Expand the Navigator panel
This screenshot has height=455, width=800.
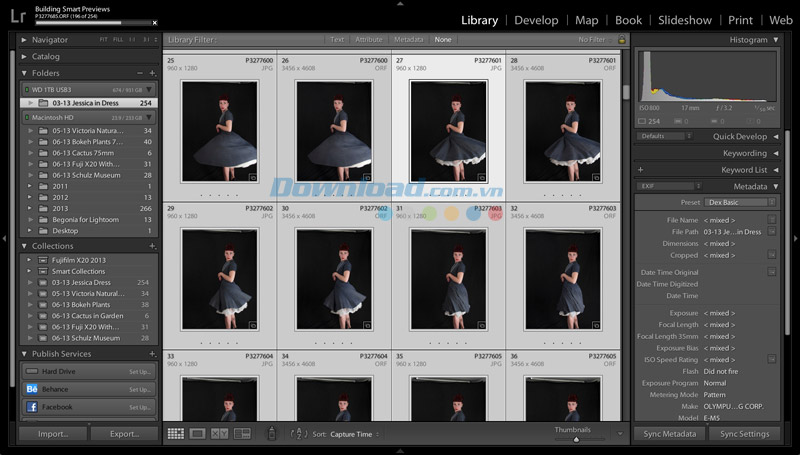(x=24, y=40)
